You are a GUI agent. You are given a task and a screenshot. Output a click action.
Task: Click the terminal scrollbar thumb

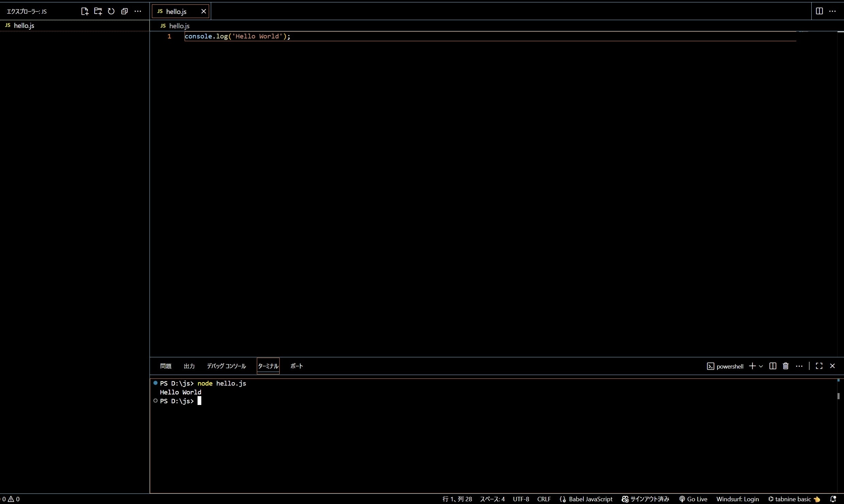tap(838, 396)
